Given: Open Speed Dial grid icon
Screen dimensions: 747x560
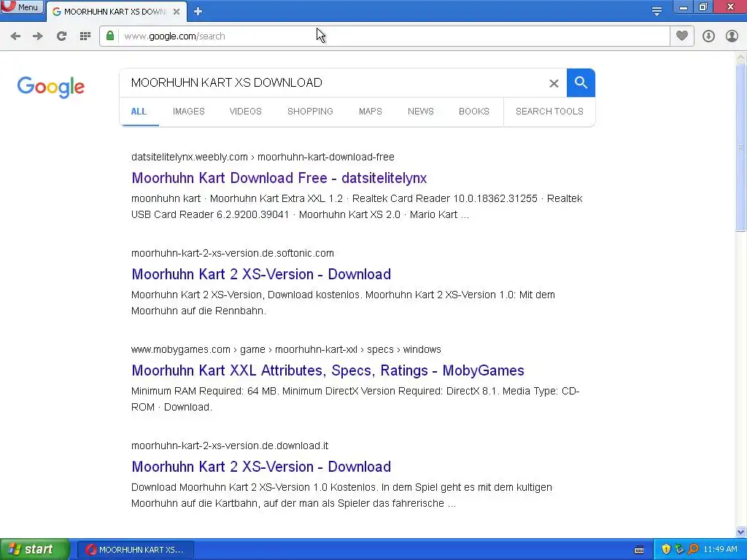Looking at the screenshot, I should [85, 36].
